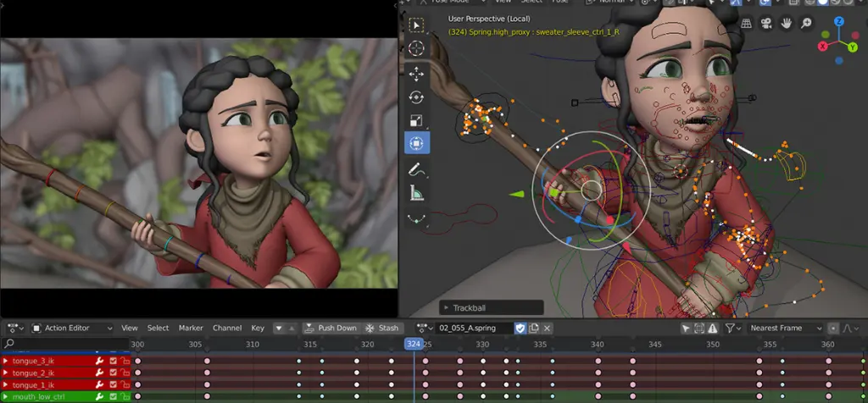
Task: Toggle camera view with the camera icon
Action: point(766,23)
